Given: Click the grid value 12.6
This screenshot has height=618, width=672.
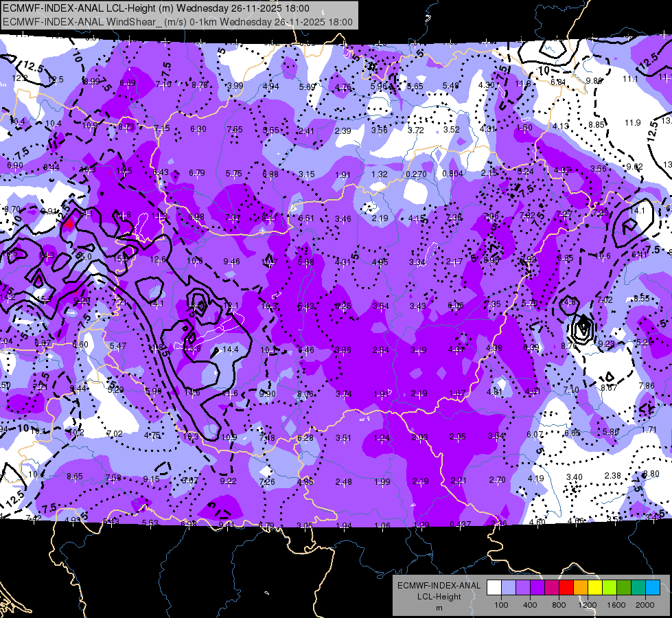Looking at the screenshot, I should tap(158, 260).
